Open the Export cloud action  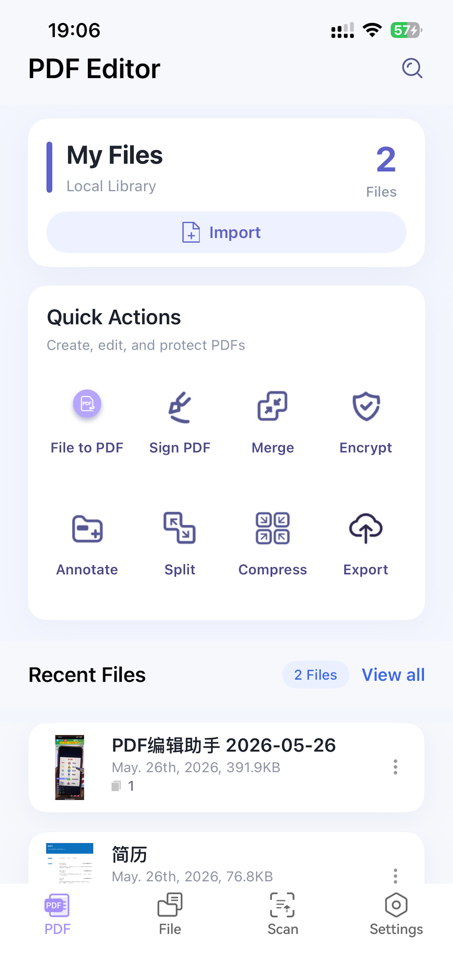366,544
